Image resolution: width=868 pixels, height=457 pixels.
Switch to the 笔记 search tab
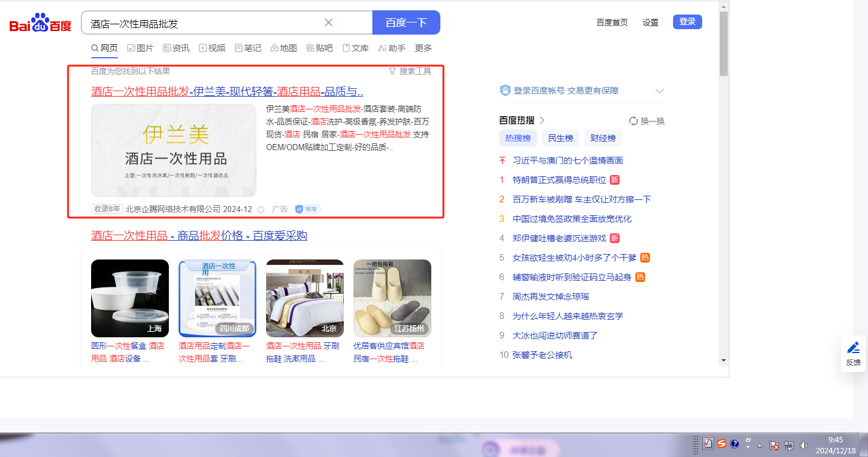pyautogui.click(x=248, y=48)
